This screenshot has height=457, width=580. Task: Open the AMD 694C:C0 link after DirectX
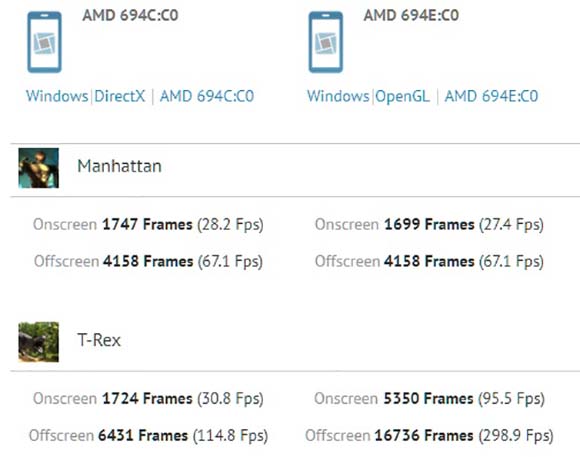click(207, 96)
